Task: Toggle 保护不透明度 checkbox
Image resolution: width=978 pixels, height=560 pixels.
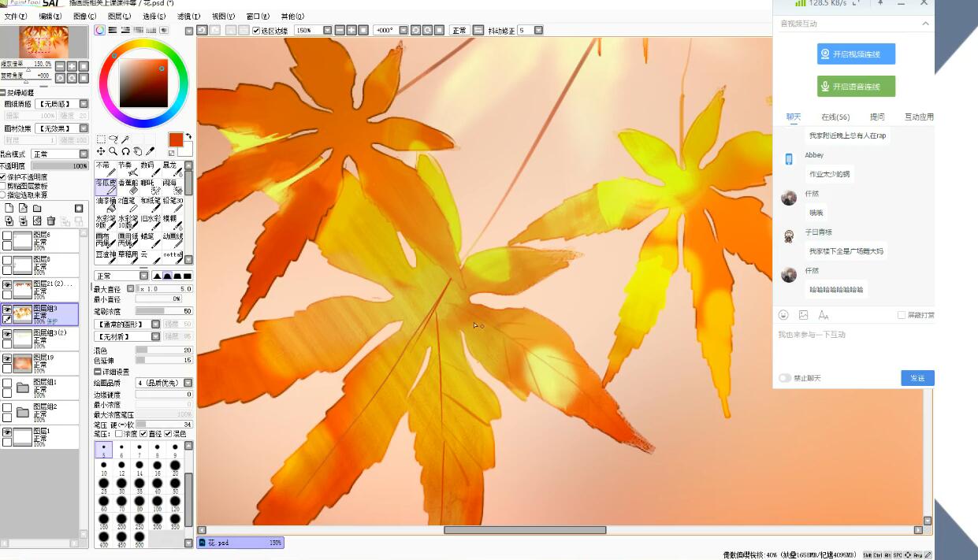Action: 3,177
